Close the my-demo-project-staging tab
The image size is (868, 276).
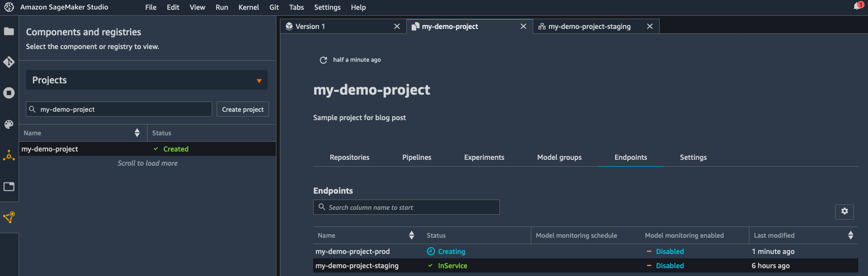(650, 26)
